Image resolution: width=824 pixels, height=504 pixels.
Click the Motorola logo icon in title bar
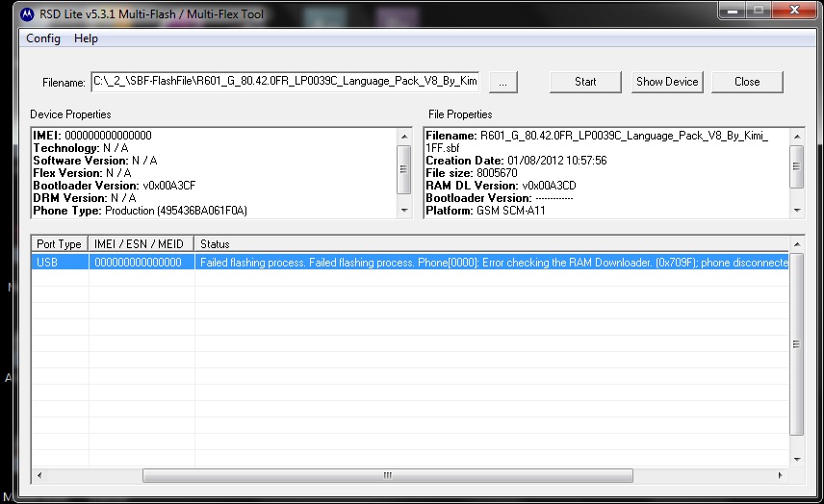[x=27, y=14]
